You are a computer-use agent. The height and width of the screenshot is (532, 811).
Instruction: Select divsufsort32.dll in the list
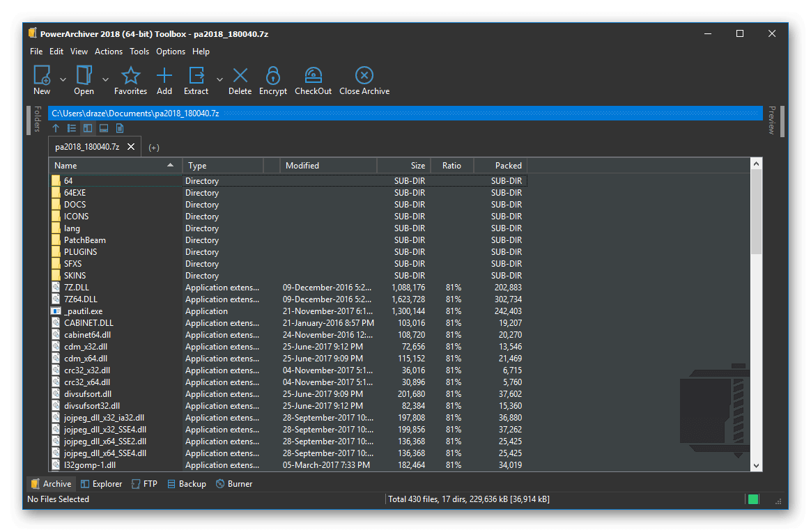click(91, 407)
